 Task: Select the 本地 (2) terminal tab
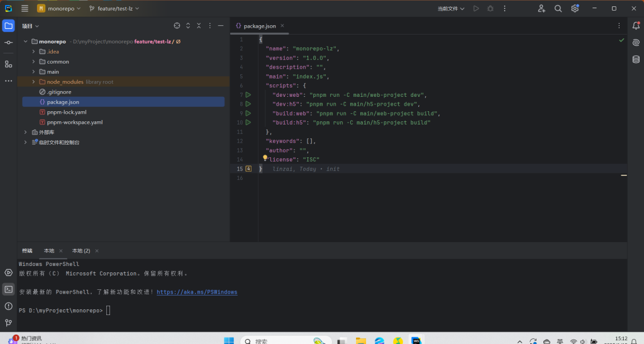click(x=81, y=250)
